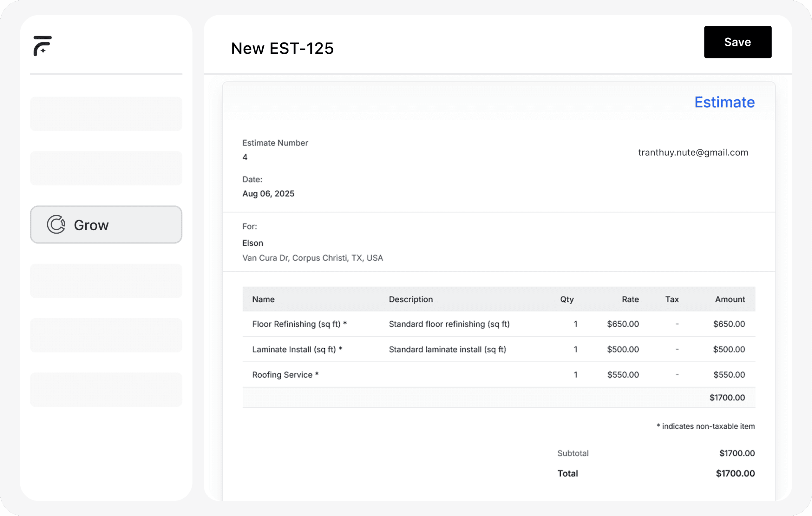Select the Roofing Service line item
This screenshot has width=812, height=516.
point(285,375)
